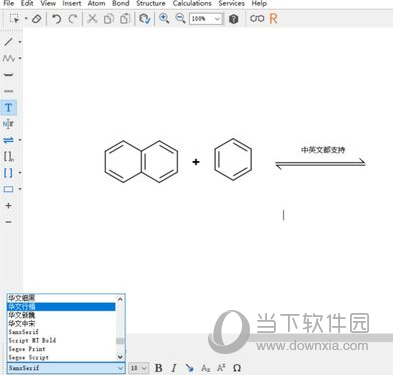Open the Atom menu
The height and width of the screenshot is (375, 393).
pyautogui.click(x=96, y=3)
